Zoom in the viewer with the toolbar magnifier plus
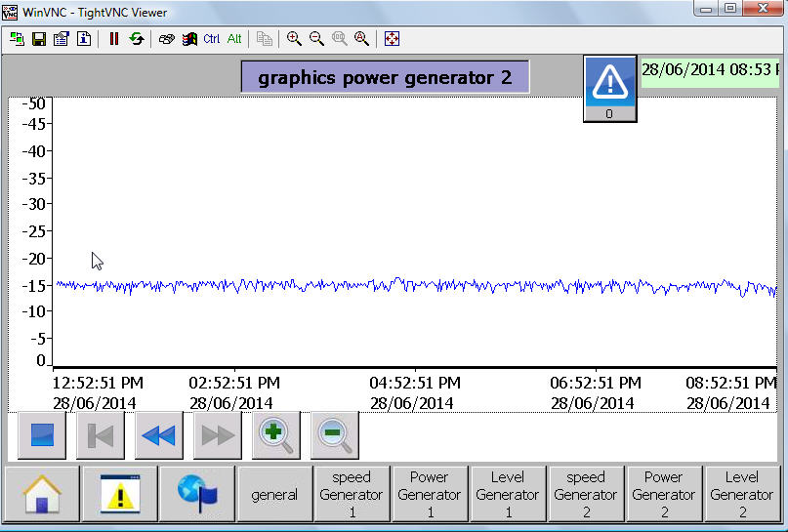The image size is (788, 532). [294, 39]
